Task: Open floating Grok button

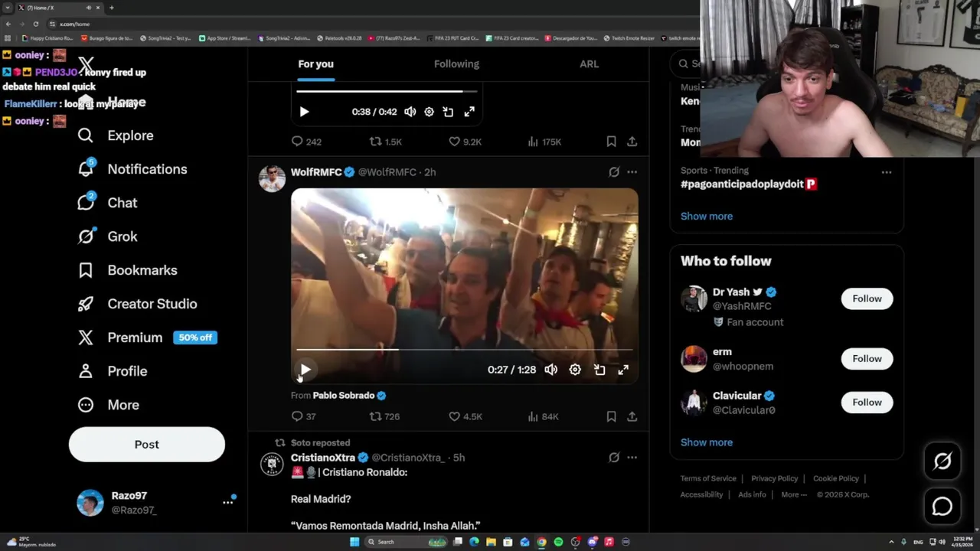Action: (x=942, y=461)
